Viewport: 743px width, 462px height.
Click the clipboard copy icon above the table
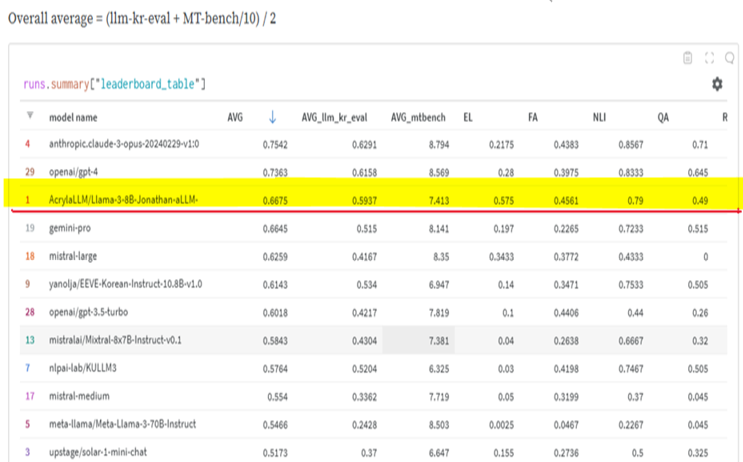[688, 58]
